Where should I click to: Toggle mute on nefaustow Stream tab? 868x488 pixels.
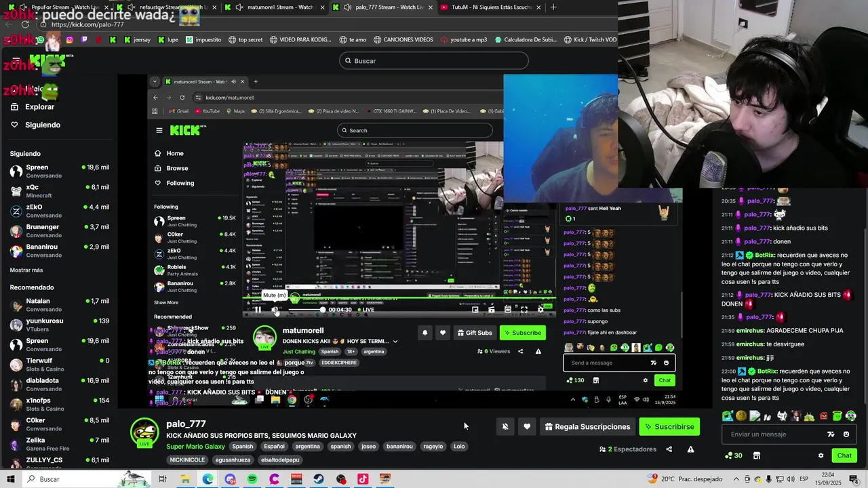click(132, 7)
